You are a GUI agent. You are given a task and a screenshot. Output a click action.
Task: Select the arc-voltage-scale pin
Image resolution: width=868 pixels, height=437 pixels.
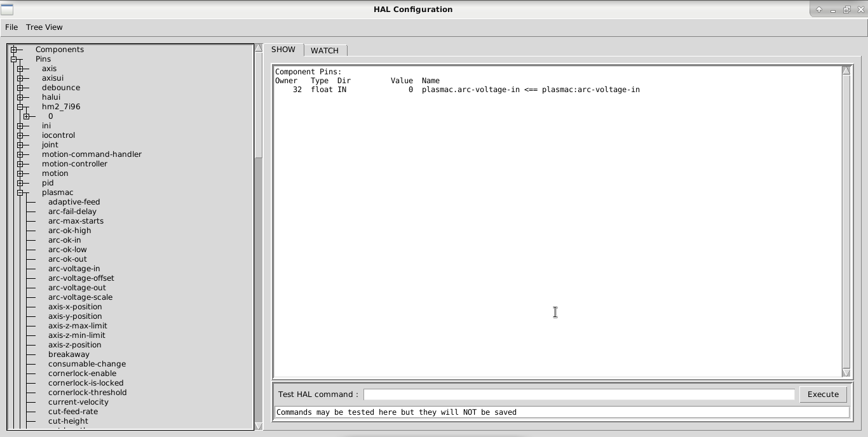(x=80, y=297)
